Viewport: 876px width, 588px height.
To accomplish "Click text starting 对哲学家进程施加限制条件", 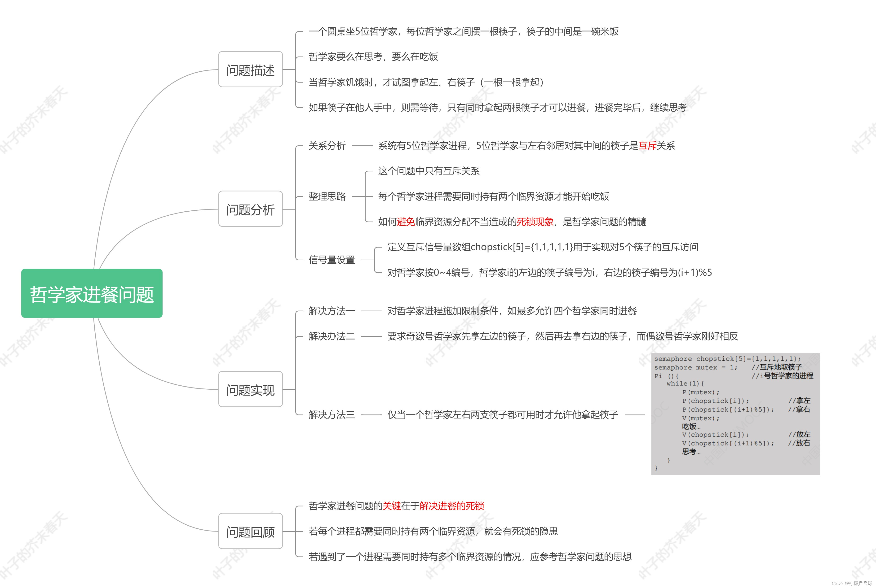I will (x=512, y=311).
